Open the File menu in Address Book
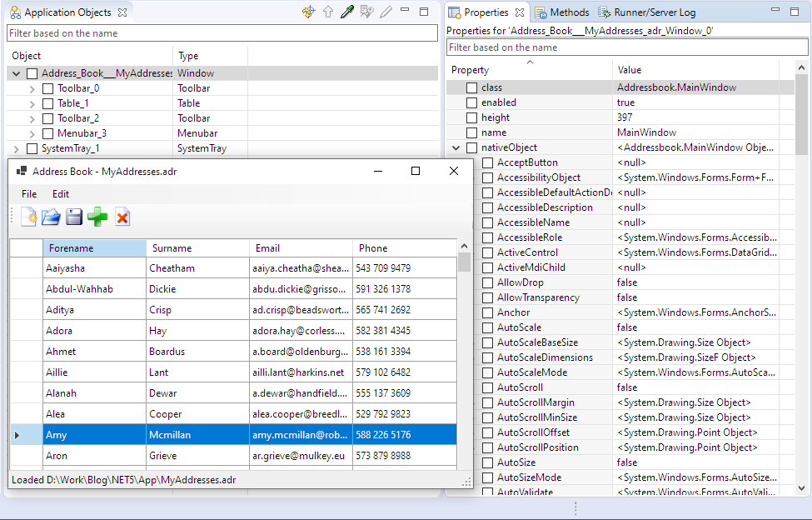Screen dimensions: 812x520 coord(29,193)
